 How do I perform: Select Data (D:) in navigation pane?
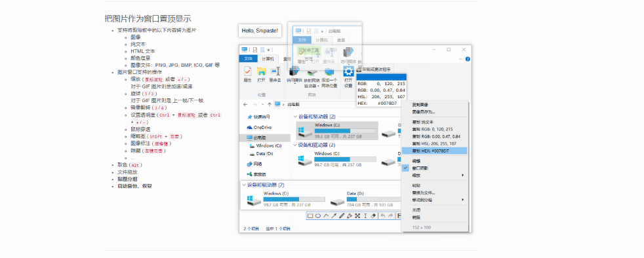[262, 154]
